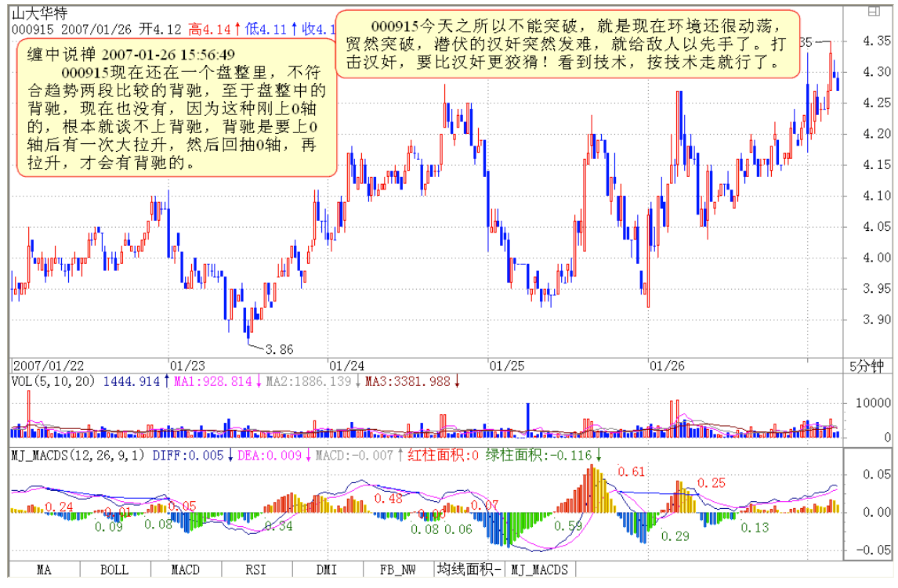This screenshot has width=898, height=588.
Task: Click the green area label 0.13
Action: tap(755, 528)
